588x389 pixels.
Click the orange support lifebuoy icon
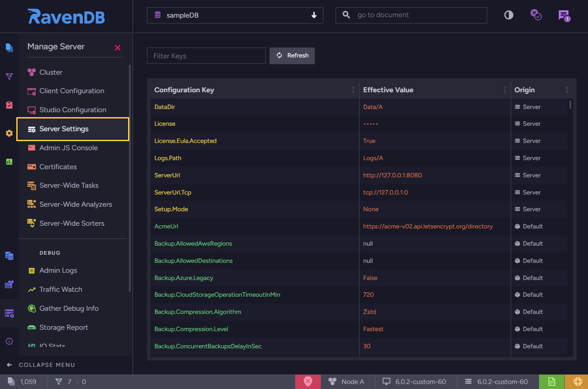(x=577, y=382)
